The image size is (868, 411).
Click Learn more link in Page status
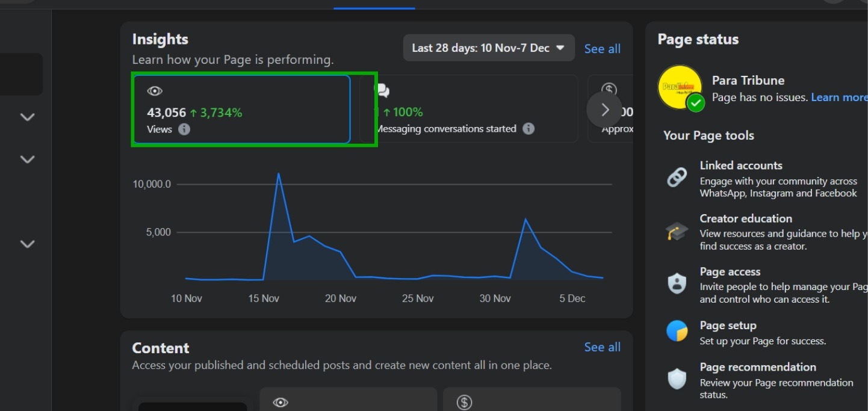click(839, 97)
